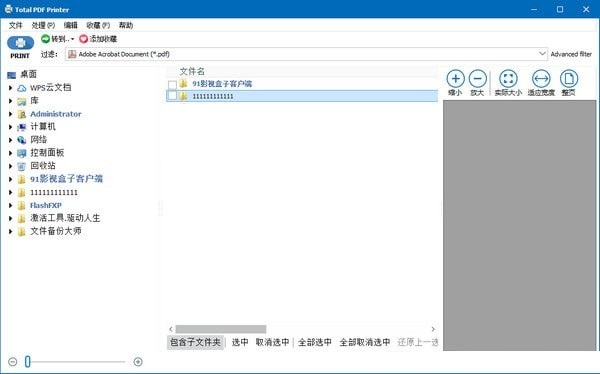
Task: Click the 库 library folder icon
Action: pyautogui.click(x=22, y=101)
